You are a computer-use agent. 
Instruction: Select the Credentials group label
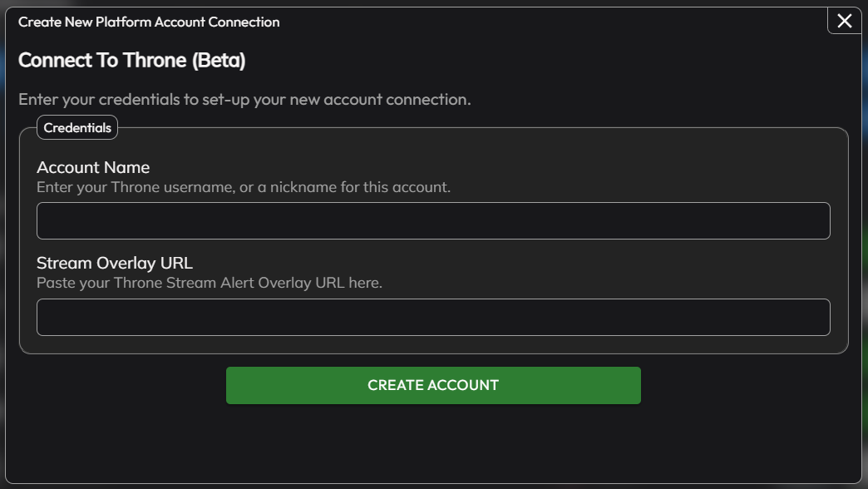click(x=77, y=128)
